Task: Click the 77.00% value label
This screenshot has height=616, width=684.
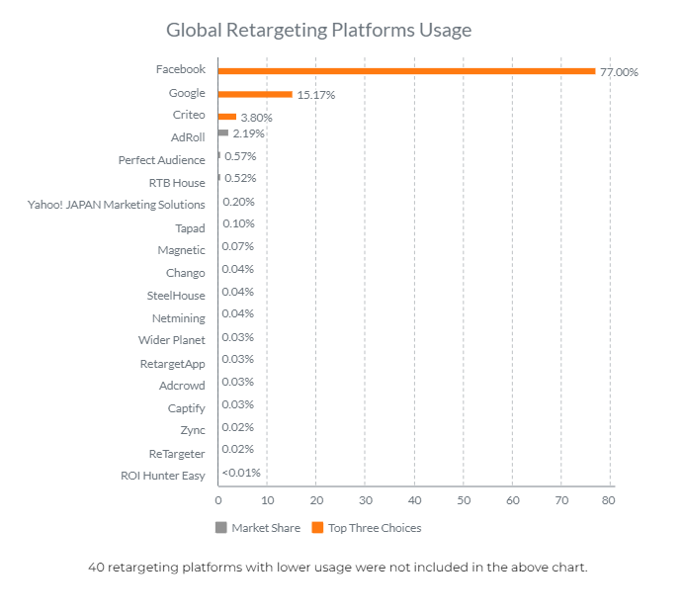Action: click(x=619, y=72)
